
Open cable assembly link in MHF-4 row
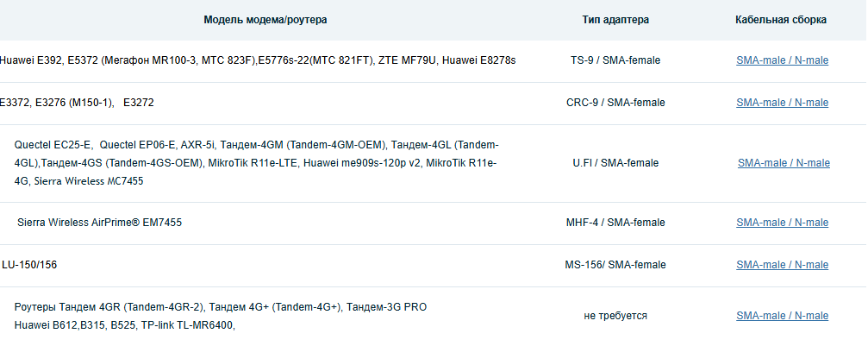pos(782,223)
